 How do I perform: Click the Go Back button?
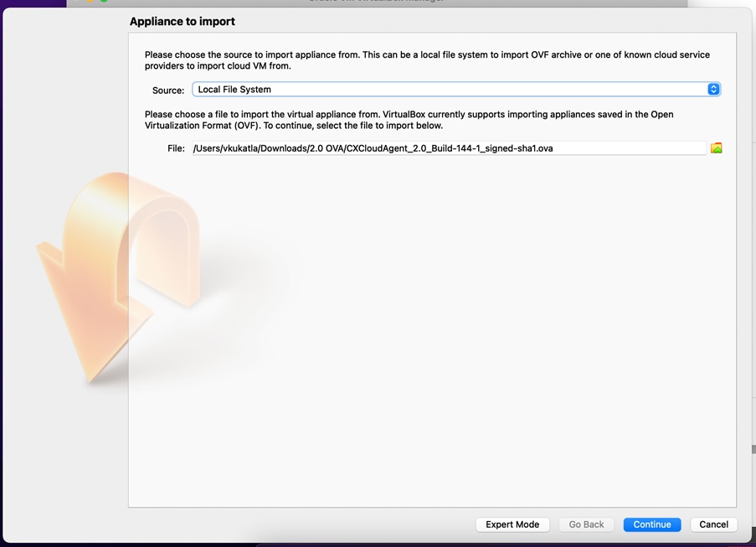coord(586,524)
